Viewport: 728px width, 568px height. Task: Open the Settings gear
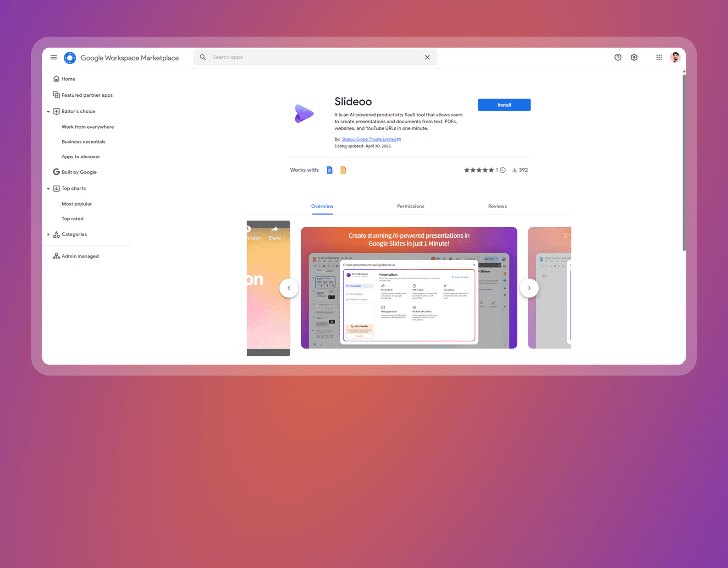click(634, 57)
